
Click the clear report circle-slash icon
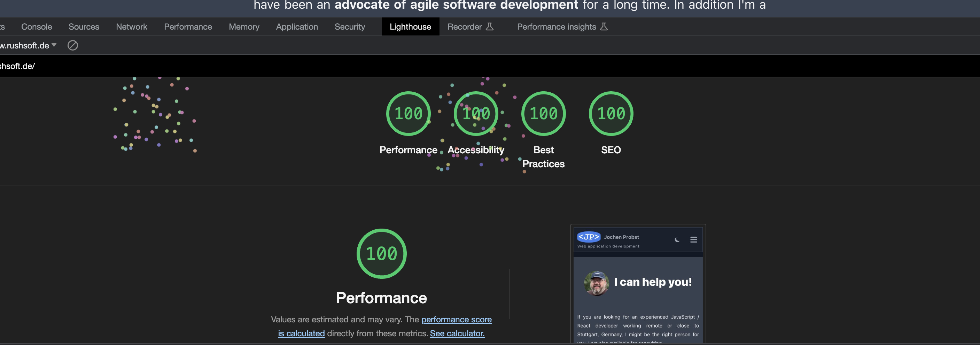tap(73, 46)
